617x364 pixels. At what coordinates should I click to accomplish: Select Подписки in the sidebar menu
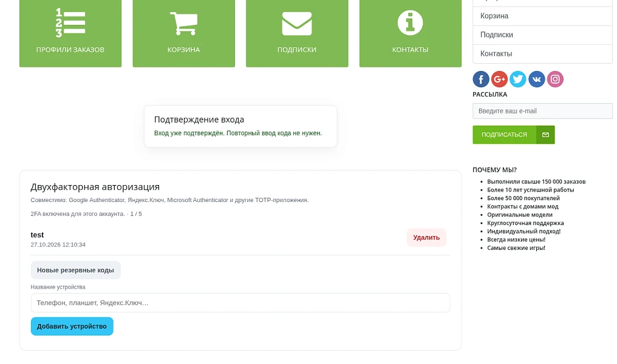pos(542,35)
